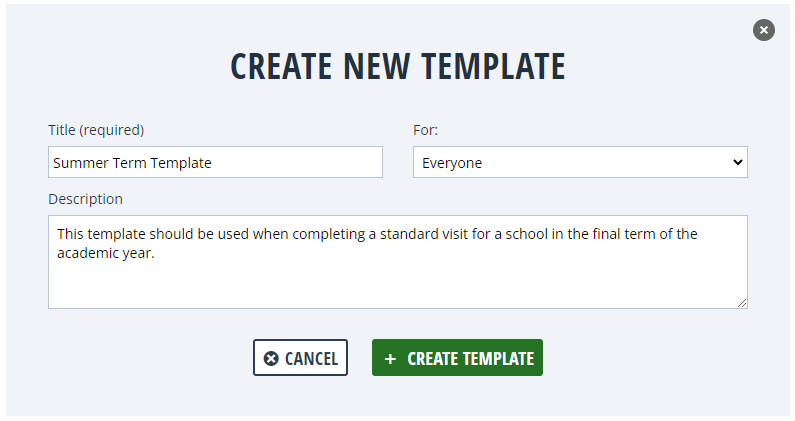This screenshot has width=795, height=421.
Task: Open the For combo box showing Everyone
Action: click(x=580, y=162)
